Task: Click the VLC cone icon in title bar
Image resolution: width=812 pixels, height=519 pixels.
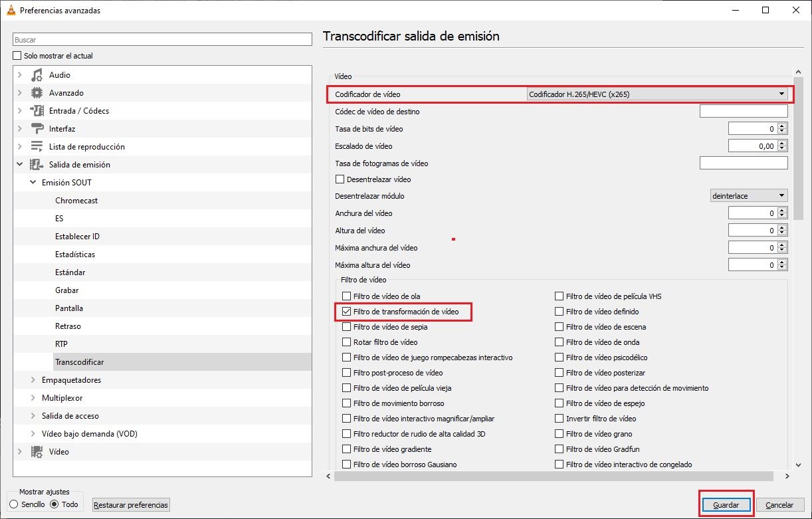Action: click(10, 10)
